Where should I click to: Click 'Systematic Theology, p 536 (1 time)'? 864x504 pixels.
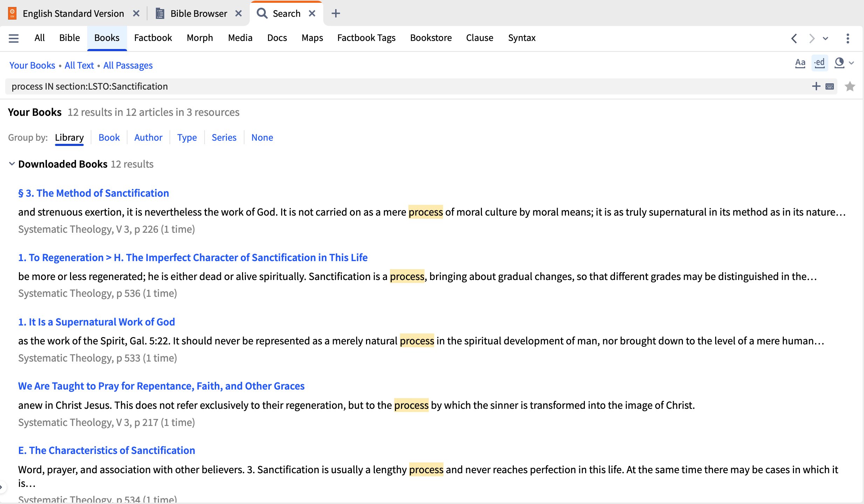pyautogui.click(x=97, y=293)
